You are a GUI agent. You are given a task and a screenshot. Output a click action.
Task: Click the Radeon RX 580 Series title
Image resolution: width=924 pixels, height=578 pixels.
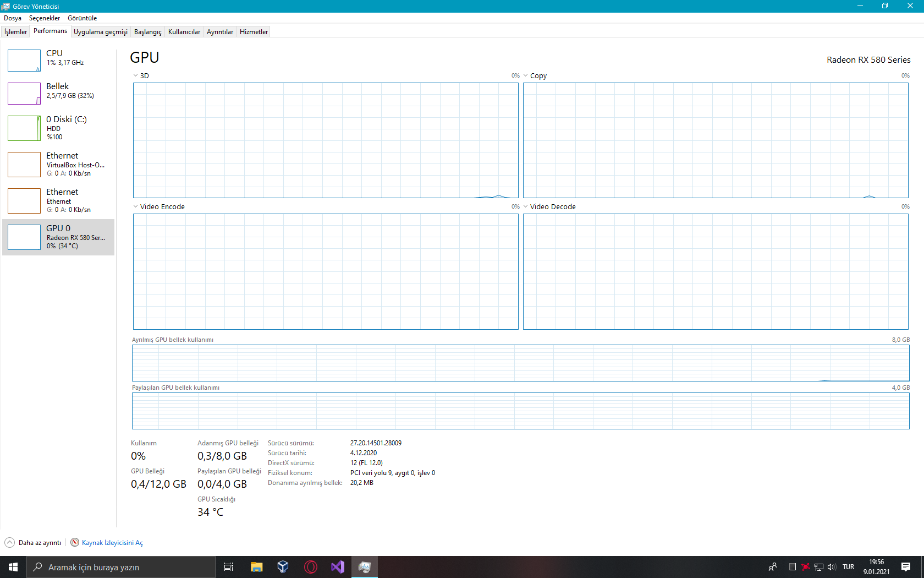click(868, 60)
